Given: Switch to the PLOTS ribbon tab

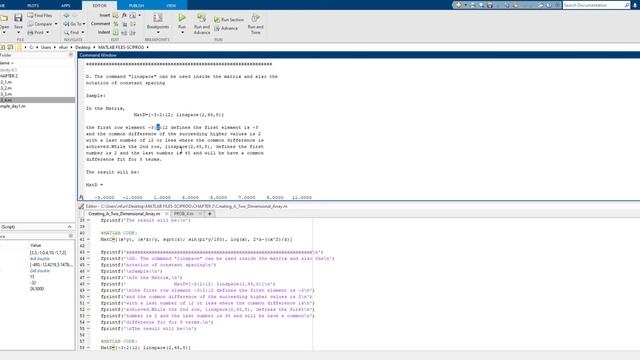Looking at the screenshot, I should tap(33, 5).
